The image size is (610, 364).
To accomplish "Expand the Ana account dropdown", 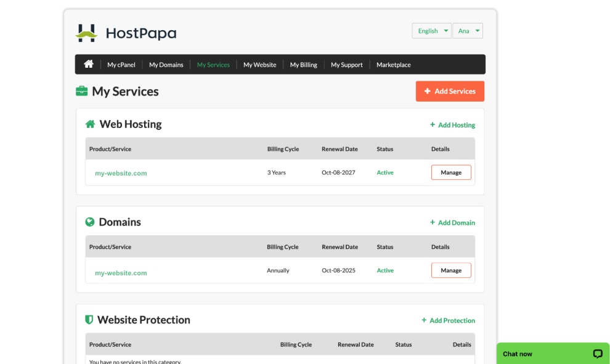I will [x=468, y=31].
